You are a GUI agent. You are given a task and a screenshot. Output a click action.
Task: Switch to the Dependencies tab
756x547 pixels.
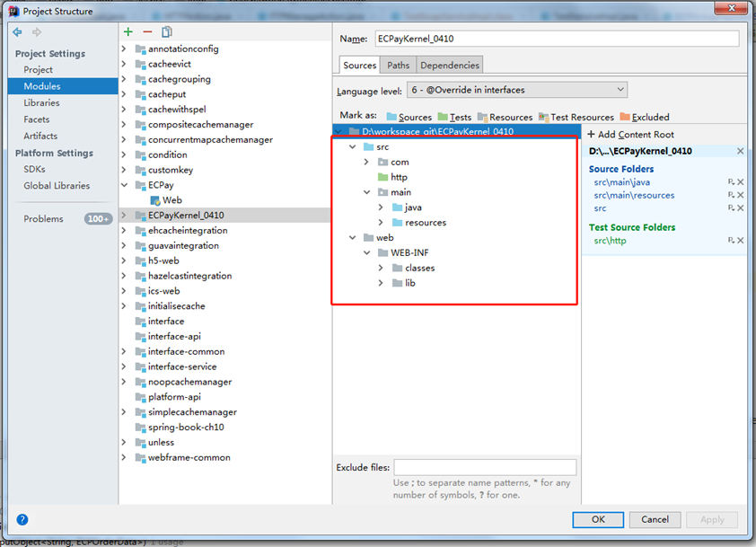(x=450, y=65)
